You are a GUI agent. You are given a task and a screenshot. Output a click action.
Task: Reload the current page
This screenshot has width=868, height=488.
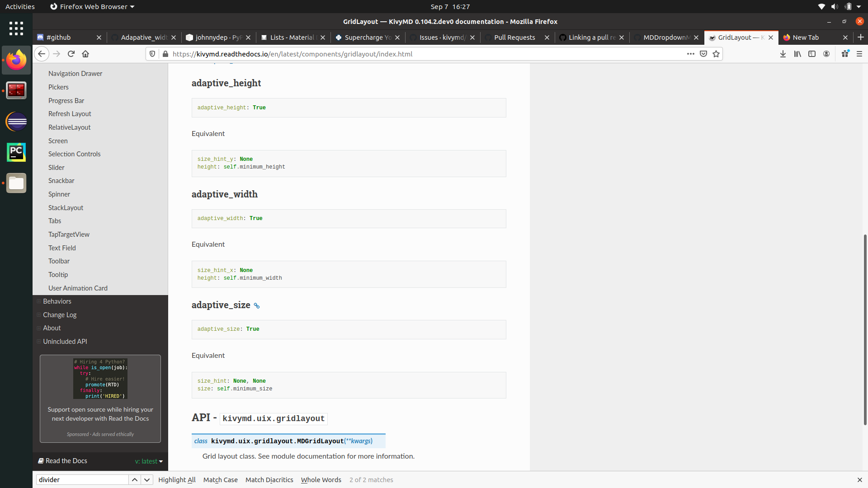71,54
